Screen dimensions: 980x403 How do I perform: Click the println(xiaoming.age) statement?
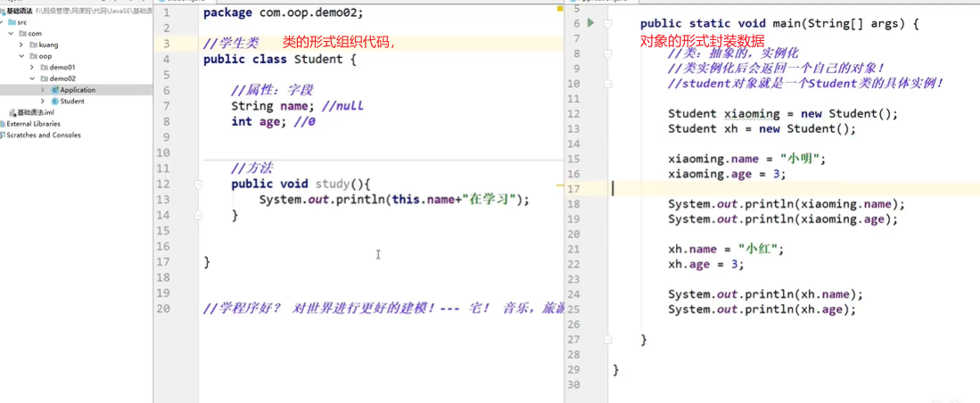783,219
